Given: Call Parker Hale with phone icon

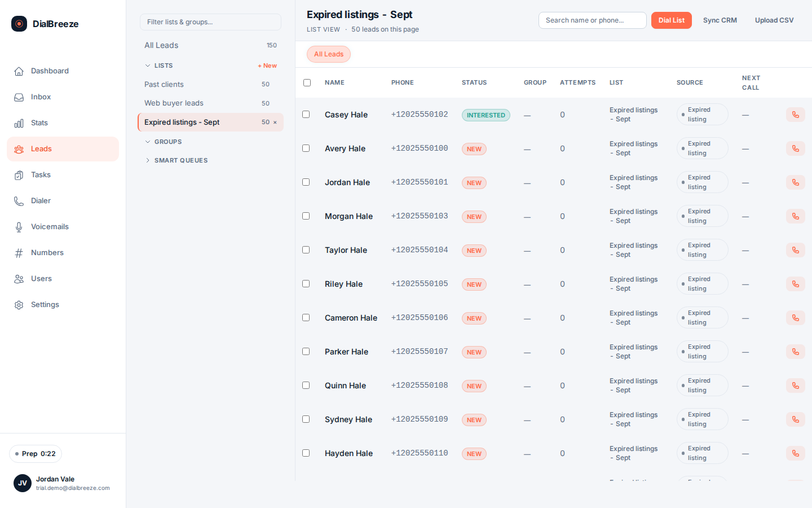Looking at the screenshot, I should pos(795,352).
